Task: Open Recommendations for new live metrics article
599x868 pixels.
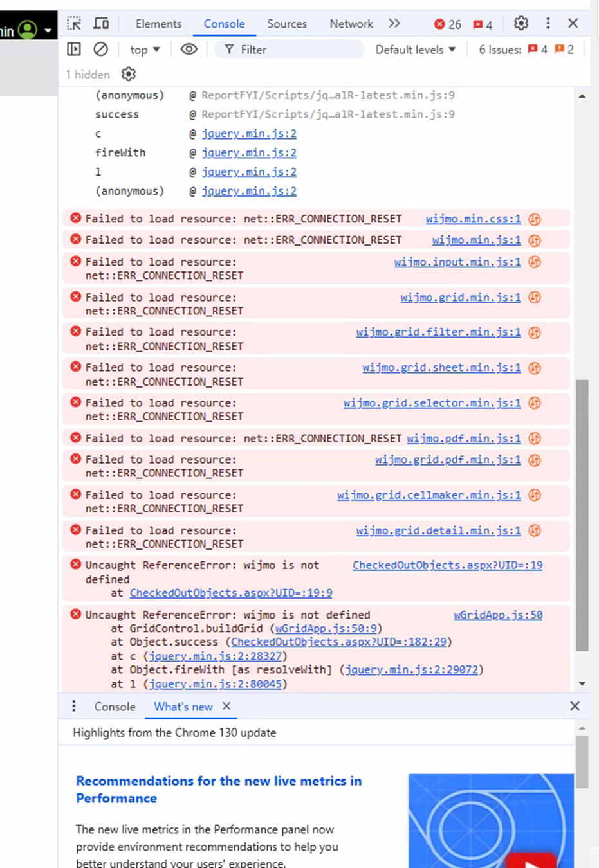Action: tap(219, 790)
